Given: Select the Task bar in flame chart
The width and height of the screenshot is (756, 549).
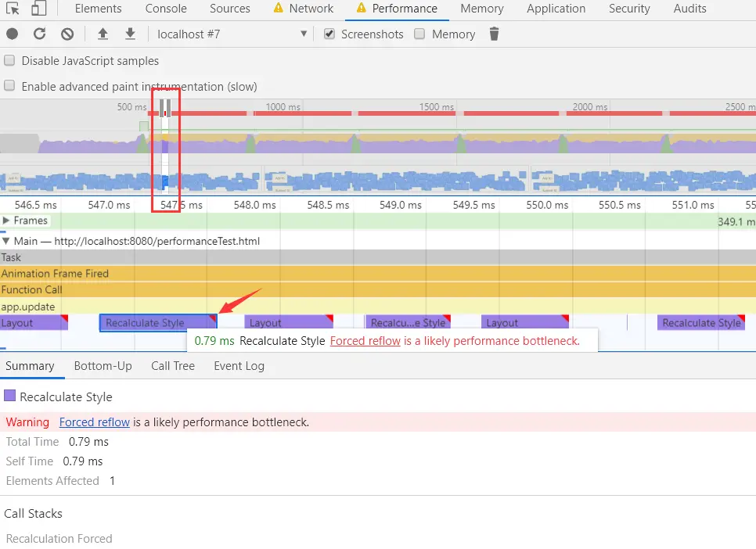Looking at the screenshot, I should coord(378,257).
